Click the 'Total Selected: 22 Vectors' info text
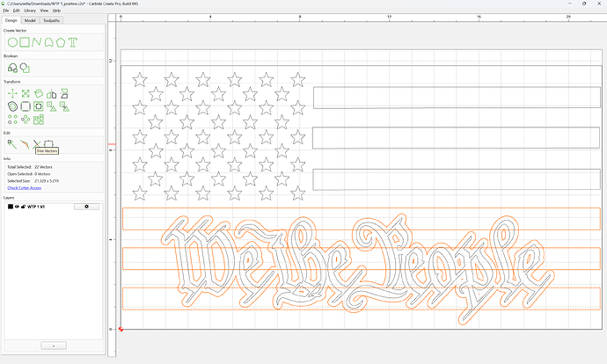The height and width of the screenshot is (364, 607). pyautogui.click(x=30, y=167)
